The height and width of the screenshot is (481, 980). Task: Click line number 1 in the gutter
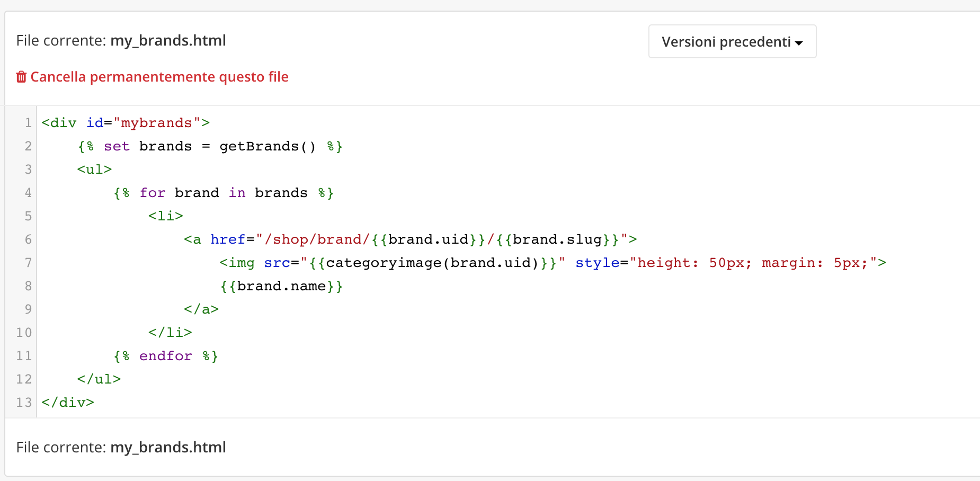(28, 123)
